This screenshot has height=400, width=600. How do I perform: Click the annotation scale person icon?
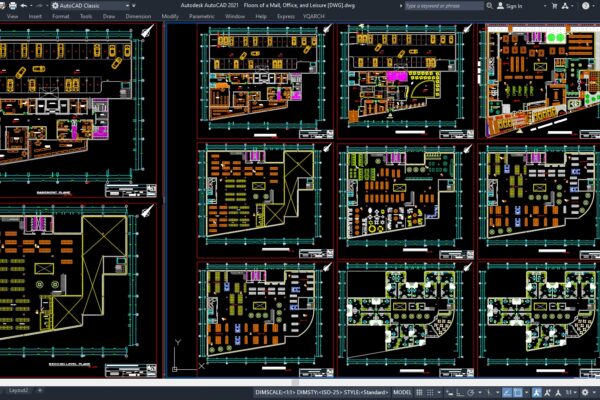pyautogui.click(x=558, y=392)
